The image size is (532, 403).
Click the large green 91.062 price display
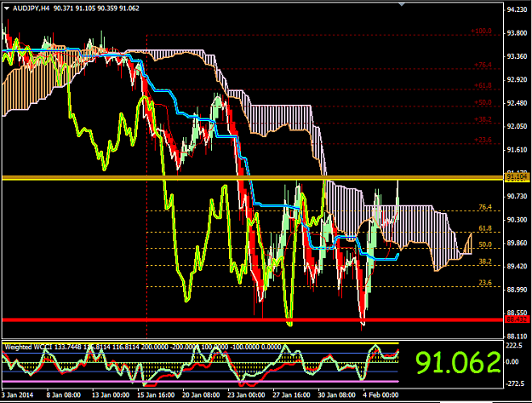point(458,363)
